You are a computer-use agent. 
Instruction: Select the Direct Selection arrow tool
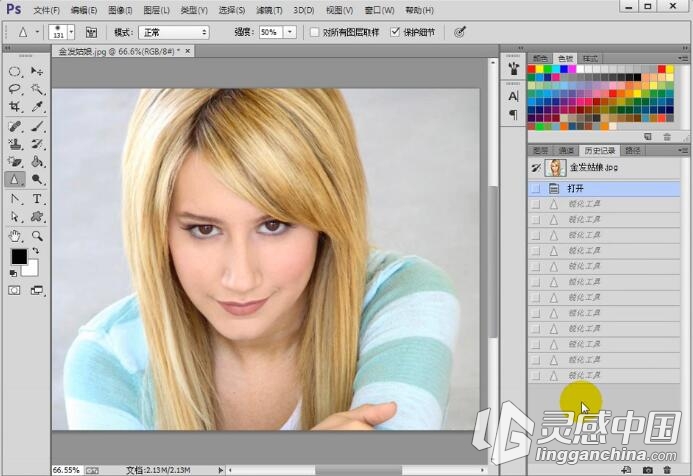pyautogui.click(x=15, y=217)
